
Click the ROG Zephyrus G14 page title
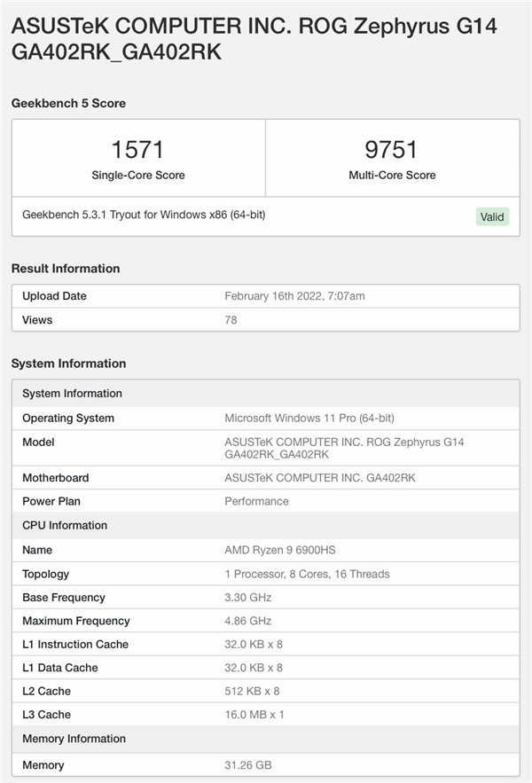[254, 39]
